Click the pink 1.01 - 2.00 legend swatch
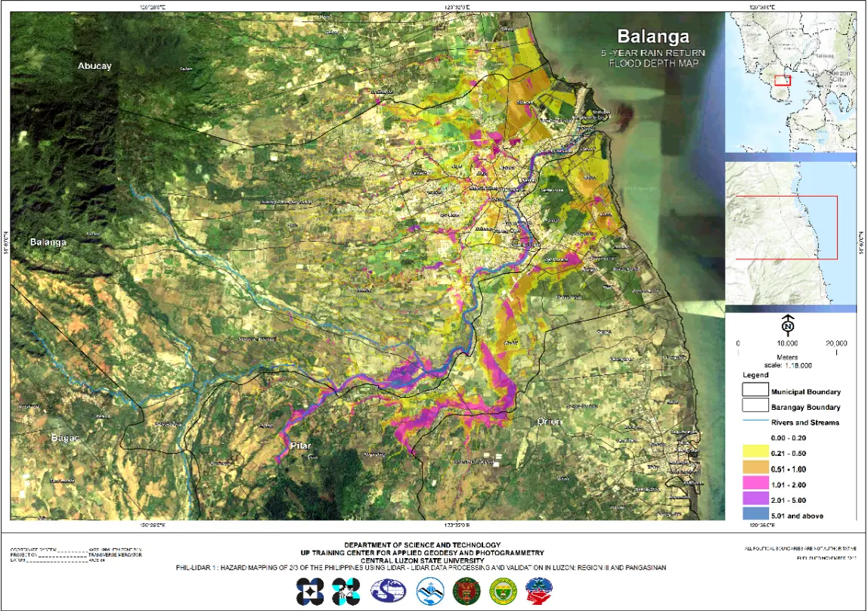 point(755,485)
